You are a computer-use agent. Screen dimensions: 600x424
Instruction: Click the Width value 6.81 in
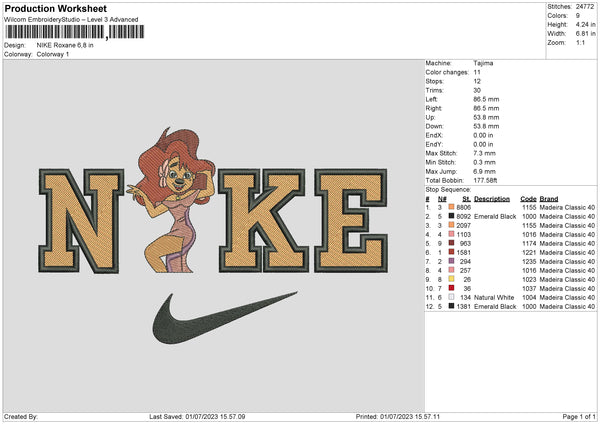585,34
